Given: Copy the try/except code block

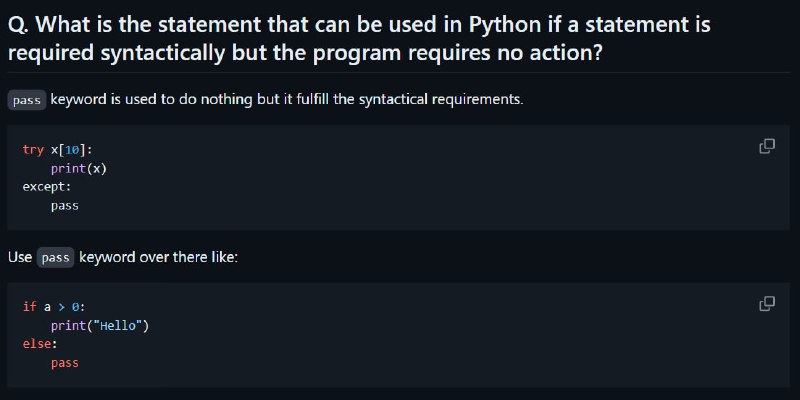Looking at the screenshot, I should click(x=767, y=146).
